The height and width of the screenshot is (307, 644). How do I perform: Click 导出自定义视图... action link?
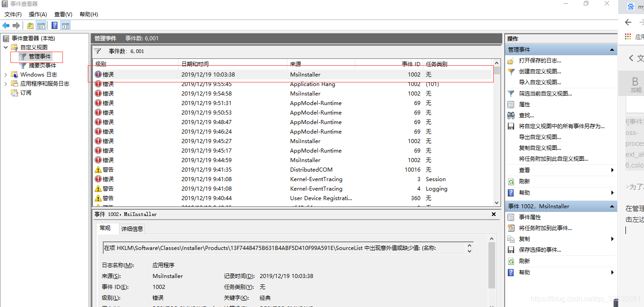pos(540,137)
